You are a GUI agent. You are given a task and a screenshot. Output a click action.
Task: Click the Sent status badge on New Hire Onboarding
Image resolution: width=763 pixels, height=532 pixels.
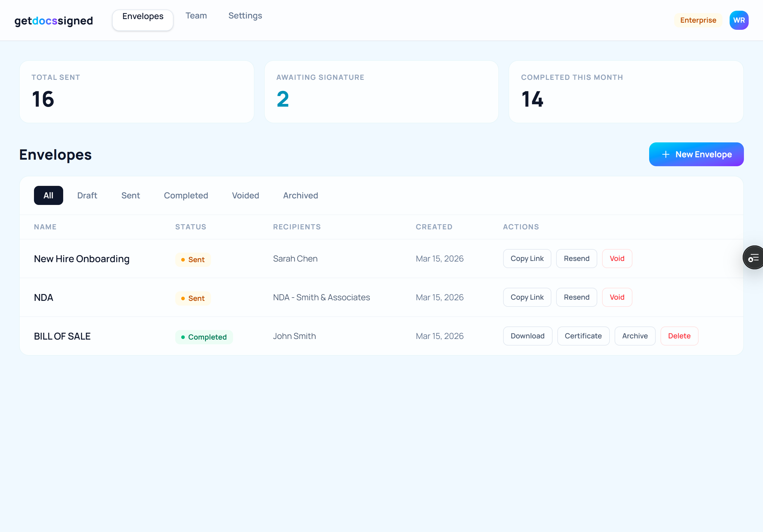tap(193, 259)
